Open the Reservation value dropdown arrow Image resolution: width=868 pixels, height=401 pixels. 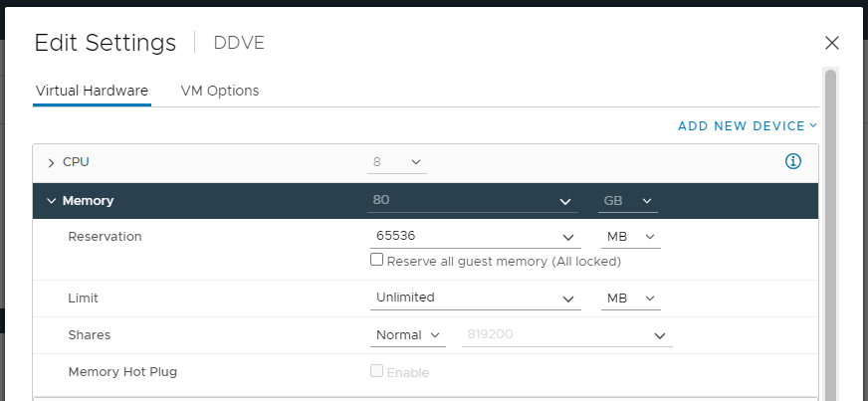pos(568,238)
